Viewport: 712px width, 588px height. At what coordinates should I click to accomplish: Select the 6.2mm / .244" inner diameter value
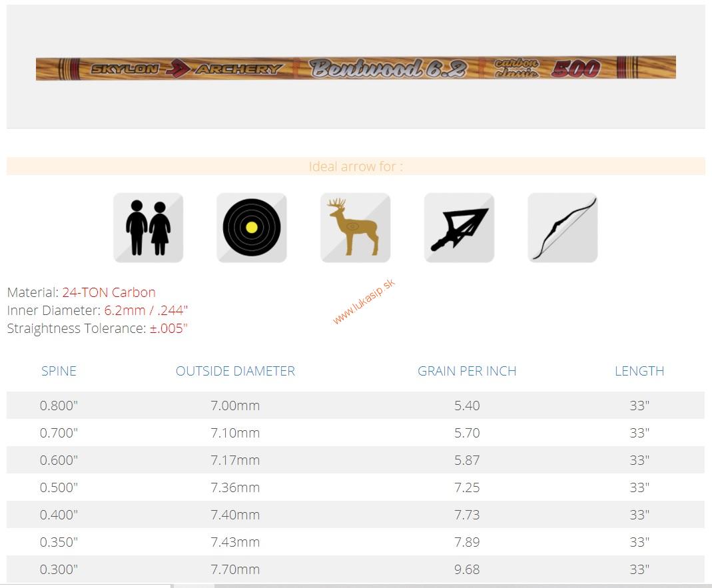pyautogui.click(x=146, y=310)
